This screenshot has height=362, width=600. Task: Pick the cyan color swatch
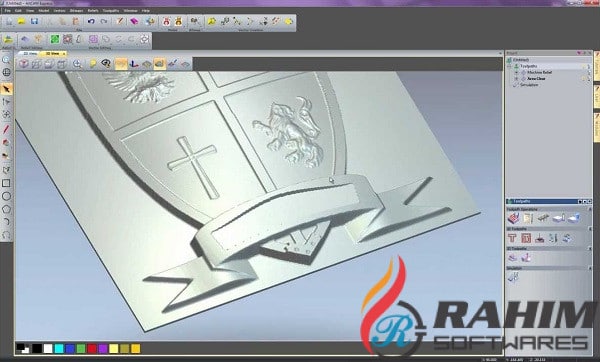point(59,349)
